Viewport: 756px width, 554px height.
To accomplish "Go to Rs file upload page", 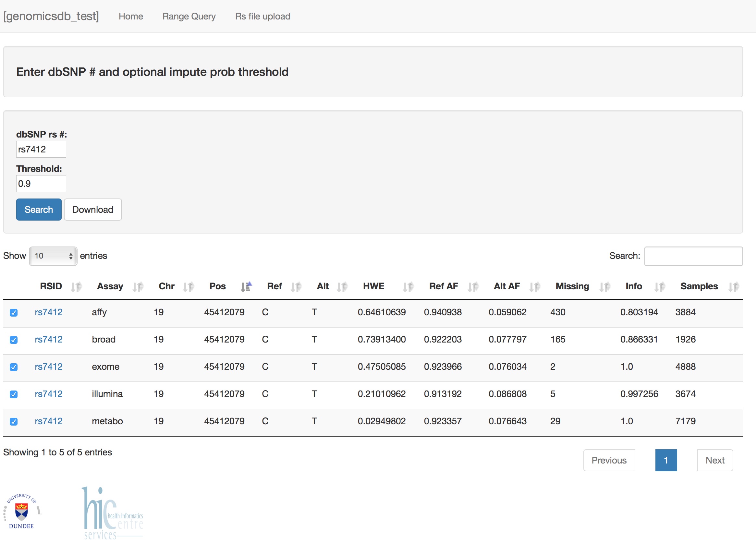I will [262, 17].
